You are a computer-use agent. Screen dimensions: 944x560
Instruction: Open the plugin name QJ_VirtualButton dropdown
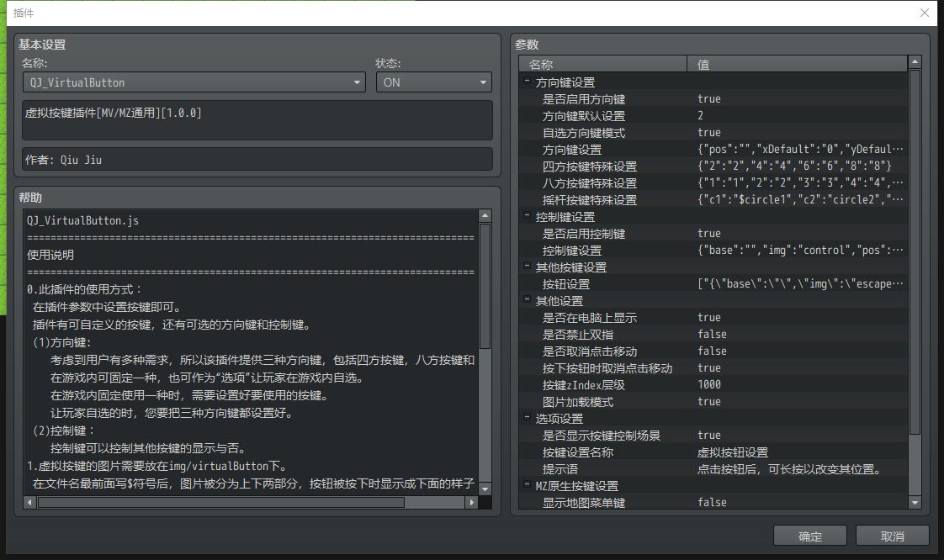[x=194, y=82]
